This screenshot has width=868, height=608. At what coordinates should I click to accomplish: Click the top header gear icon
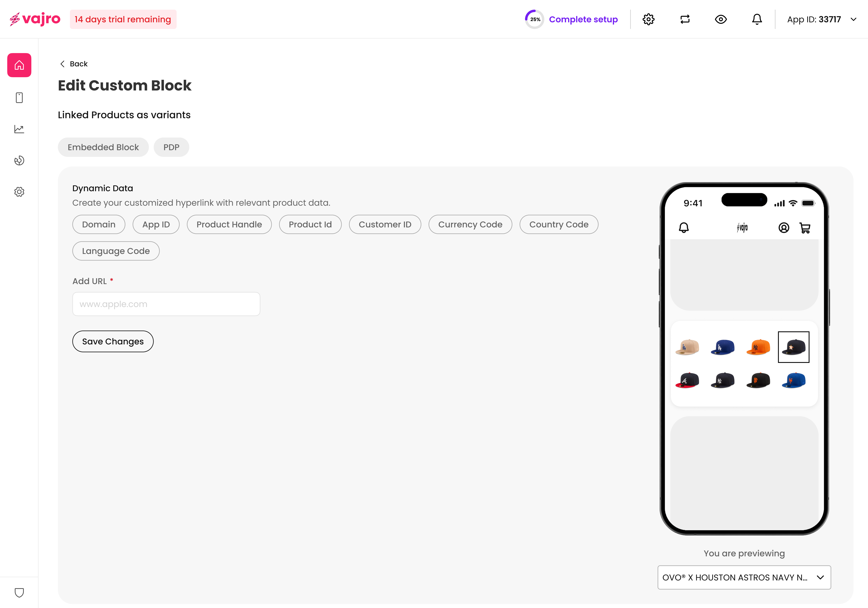point(648,19)
